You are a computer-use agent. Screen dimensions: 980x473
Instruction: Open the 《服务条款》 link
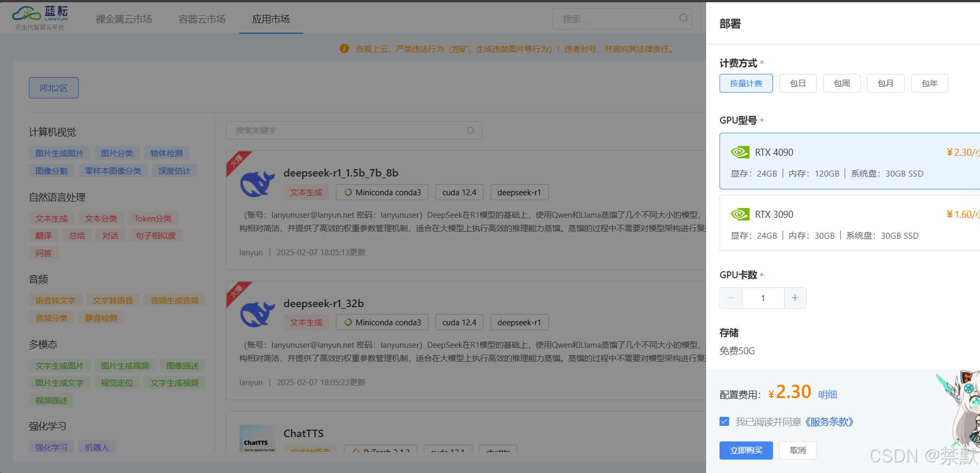click(x=829, y=422)
